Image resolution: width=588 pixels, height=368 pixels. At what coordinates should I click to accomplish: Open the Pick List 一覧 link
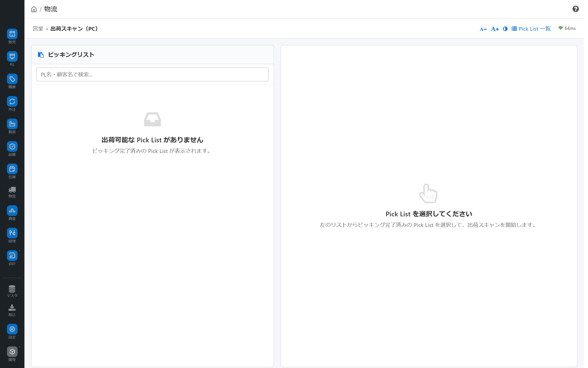pyautogui.click(x=531, y=29)
